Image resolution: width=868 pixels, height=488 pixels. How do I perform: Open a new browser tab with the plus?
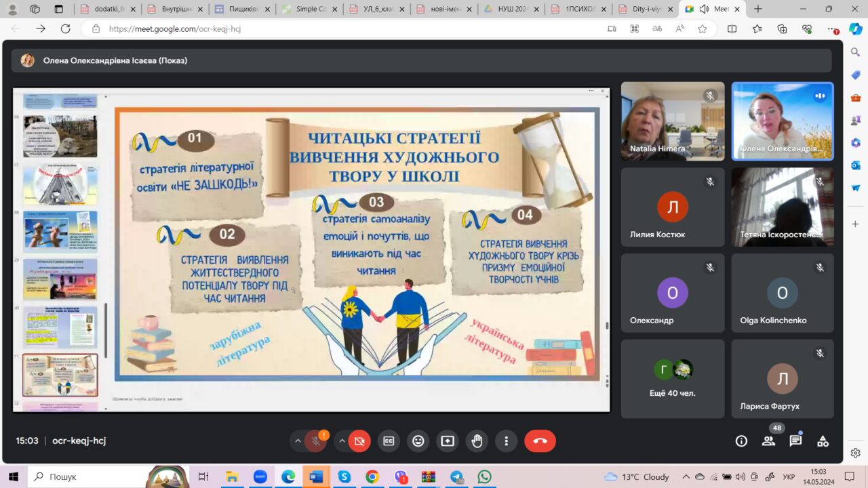click(758, 9)
